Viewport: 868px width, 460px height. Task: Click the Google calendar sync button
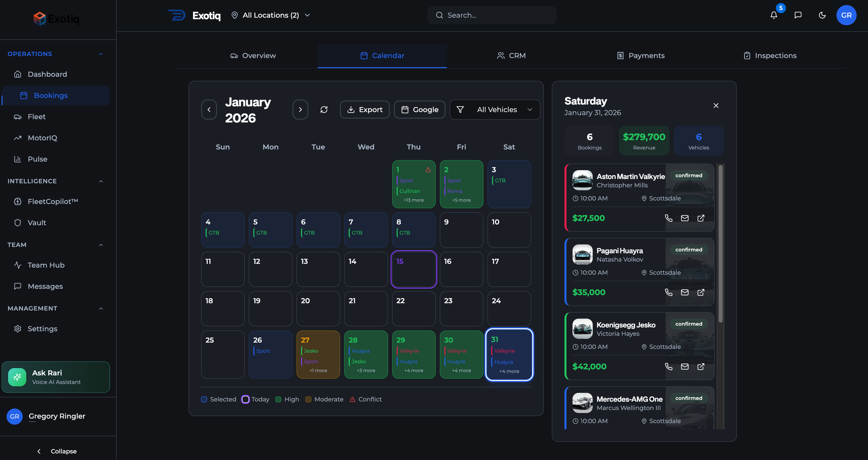[x=420, y=110]
